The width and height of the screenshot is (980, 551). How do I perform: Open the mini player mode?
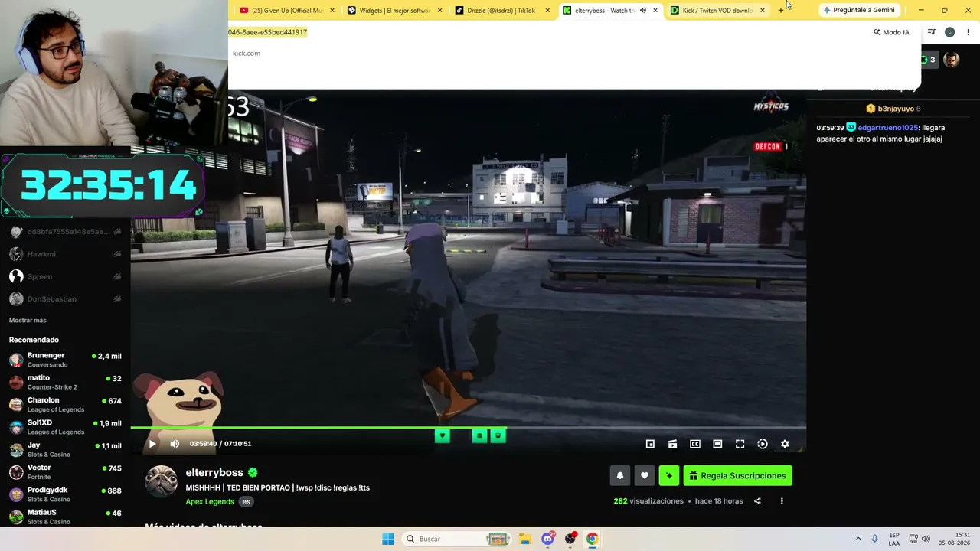tap(650, 444)
